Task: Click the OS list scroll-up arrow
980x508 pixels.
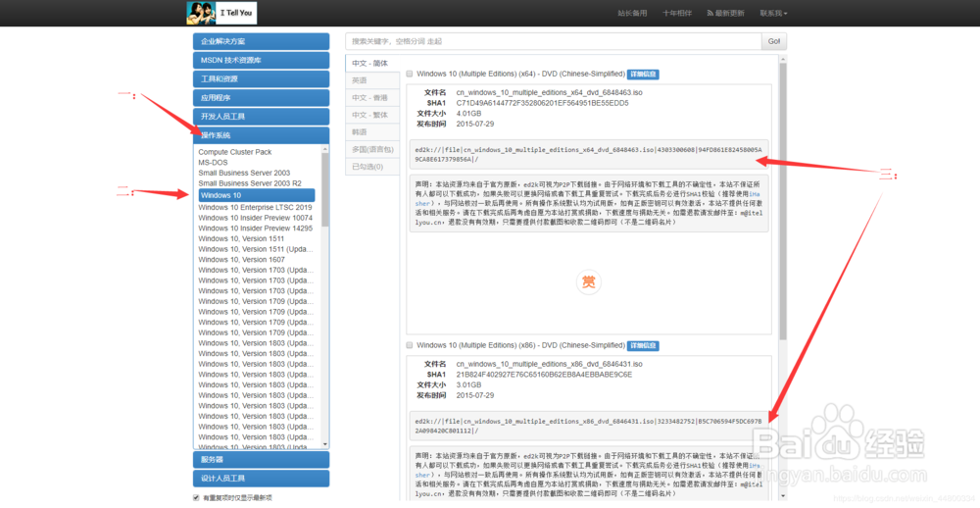Action: click(x=324, y=149)
